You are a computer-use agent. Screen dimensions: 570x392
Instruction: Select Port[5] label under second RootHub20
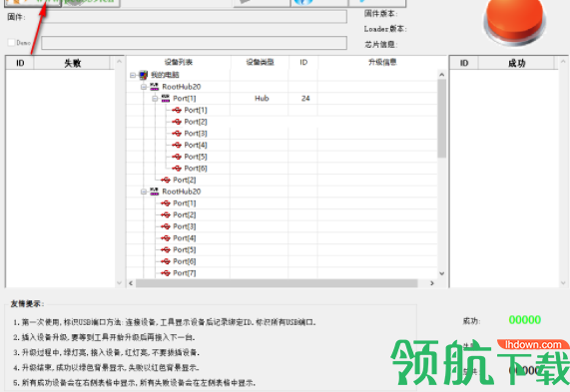pyautogui.click(x=185, y=249)
